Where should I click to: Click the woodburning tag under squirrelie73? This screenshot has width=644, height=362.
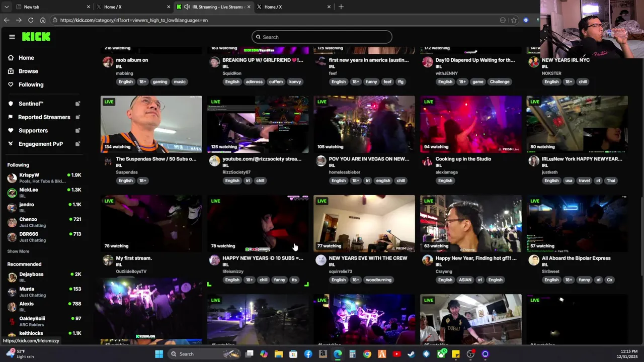click(x=378, y=280)
